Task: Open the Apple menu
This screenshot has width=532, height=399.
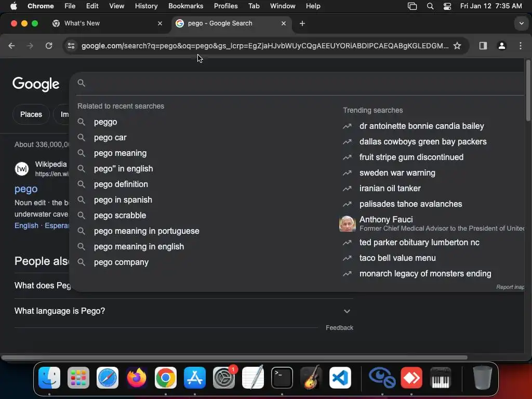Action: (x=14, y=6)
